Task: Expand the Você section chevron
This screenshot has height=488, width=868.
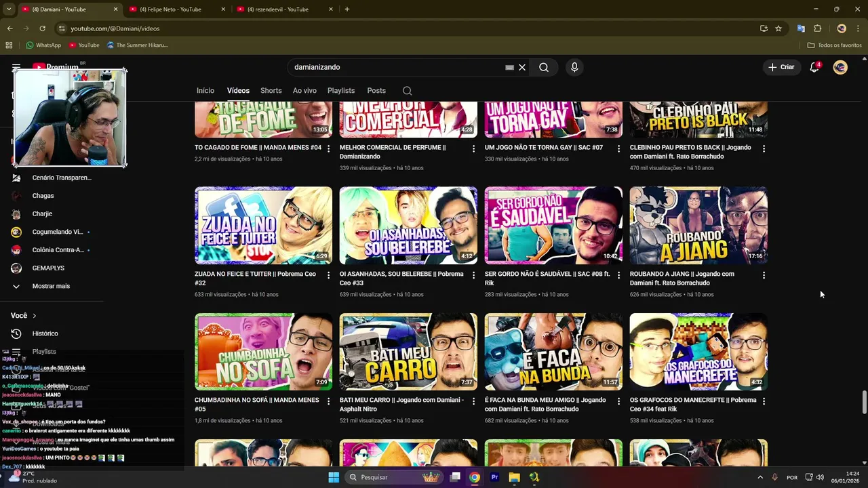Action: tap(34, 316)
